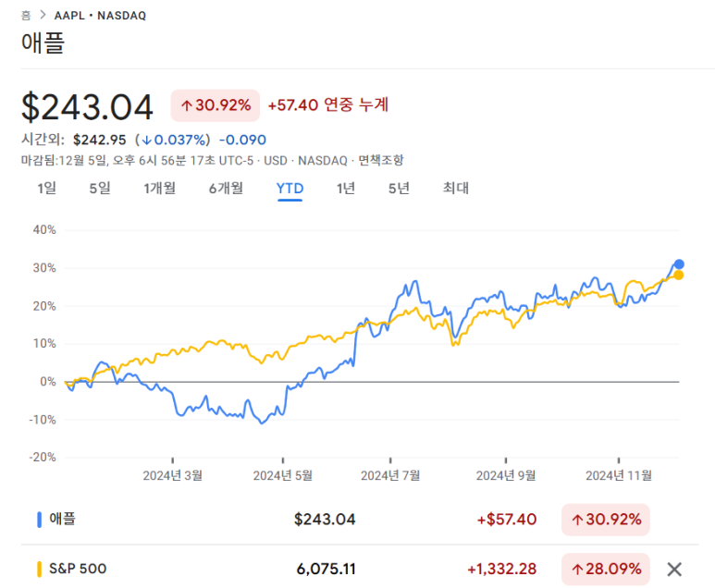Click the AAPL · NASDAQ breadcrumb text

pyautogui.click(x=100, y=16)
